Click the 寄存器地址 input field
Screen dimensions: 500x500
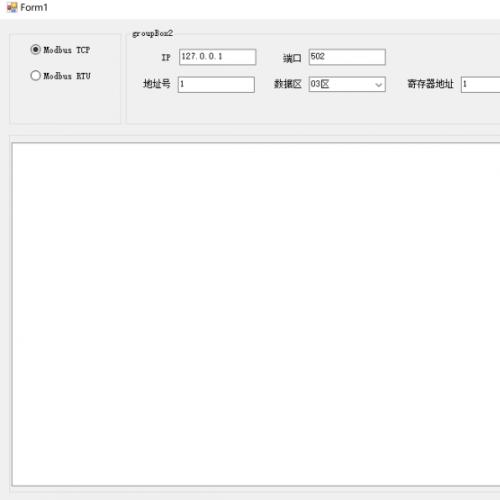click(x=480, y=84)
